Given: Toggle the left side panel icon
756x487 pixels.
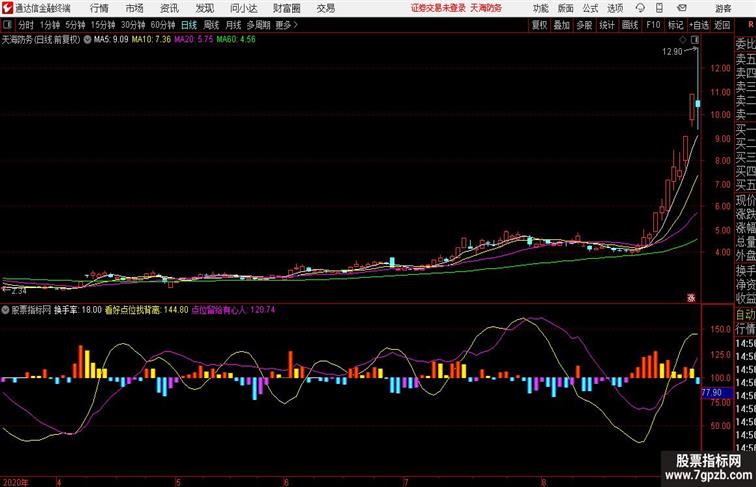Looking at the screenshot, I should coord(7,25).
